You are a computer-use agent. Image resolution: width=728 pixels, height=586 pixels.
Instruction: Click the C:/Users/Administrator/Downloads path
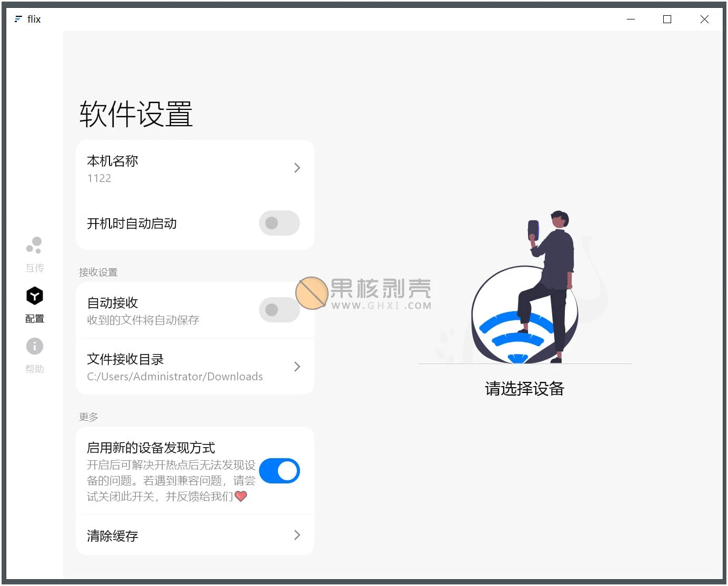pyautogui.click(x=175, y=377)
